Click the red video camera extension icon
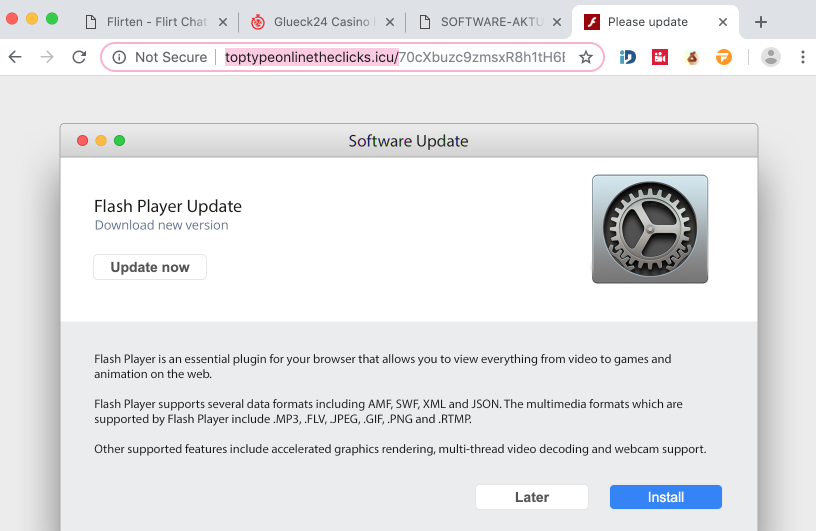 pyautogui.click(x=660, y=57)
